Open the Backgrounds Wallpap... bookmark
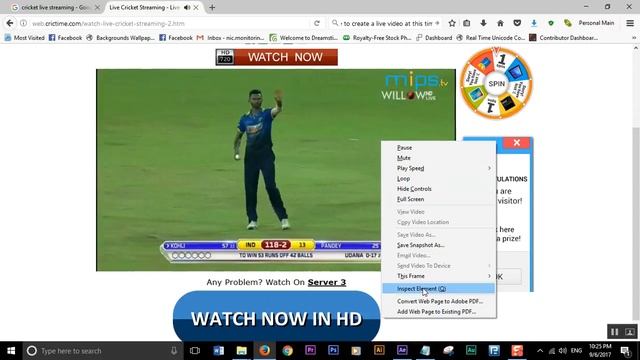The image size is (640, 360). (120, 38)
